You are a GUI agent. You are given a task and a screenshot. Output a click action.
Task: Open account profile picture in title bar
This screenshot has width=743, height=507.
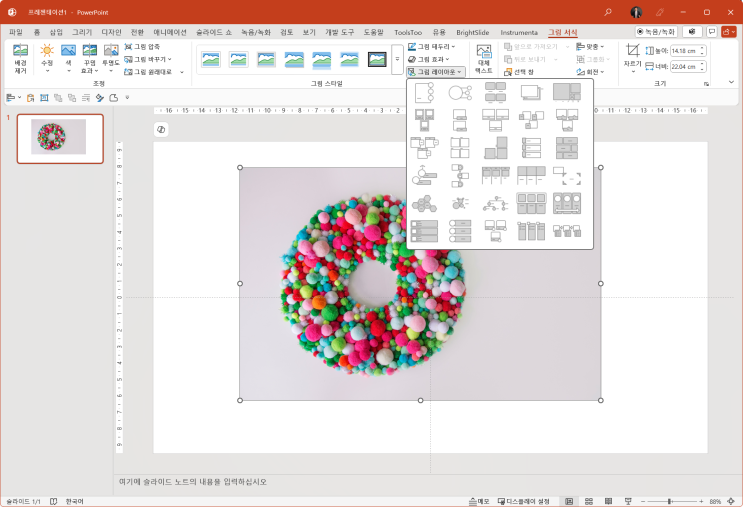click(x=636, y=12)
